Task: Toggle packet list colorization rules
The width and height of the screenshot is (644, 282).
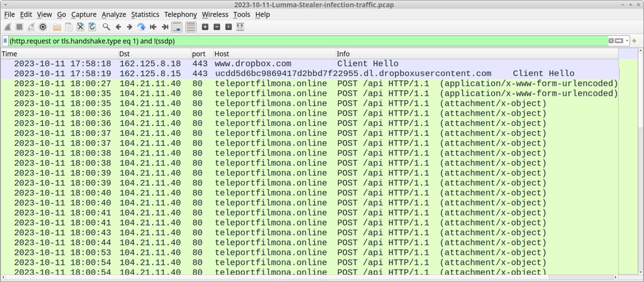Action: click(x=191, y=27)
